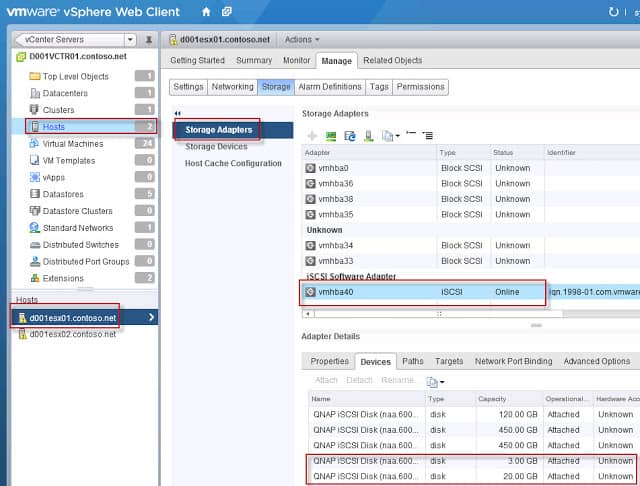
Task: Open Networking sub-tab
Action: click(x=232, y=87)
